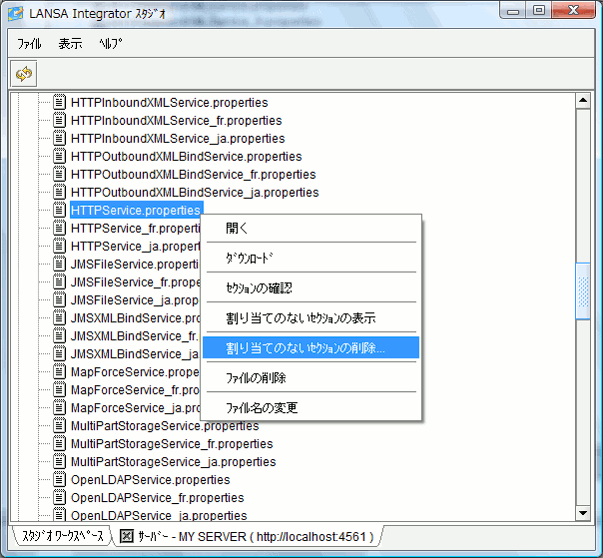
Task: Choose ﾌｧｲﾙの削除 in context menu
Action: (x=311, y=378)
